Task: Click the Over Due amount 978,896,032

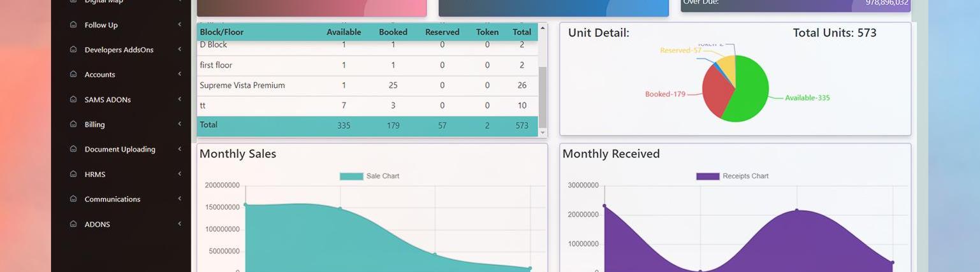Action: point(887,3)
